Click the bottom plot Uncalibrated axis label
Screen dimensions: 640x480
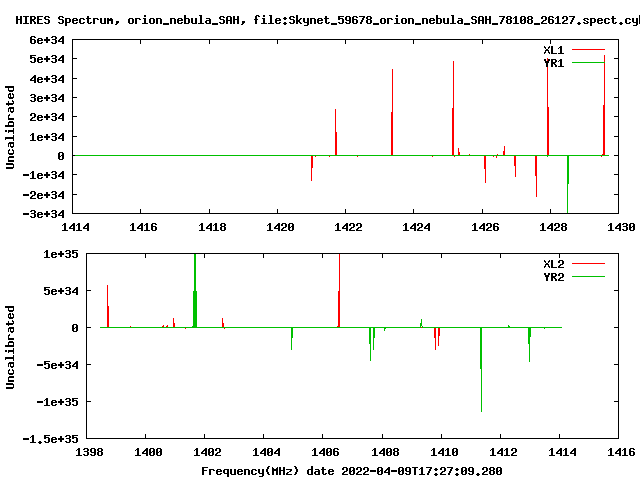[x=10, y=347]
